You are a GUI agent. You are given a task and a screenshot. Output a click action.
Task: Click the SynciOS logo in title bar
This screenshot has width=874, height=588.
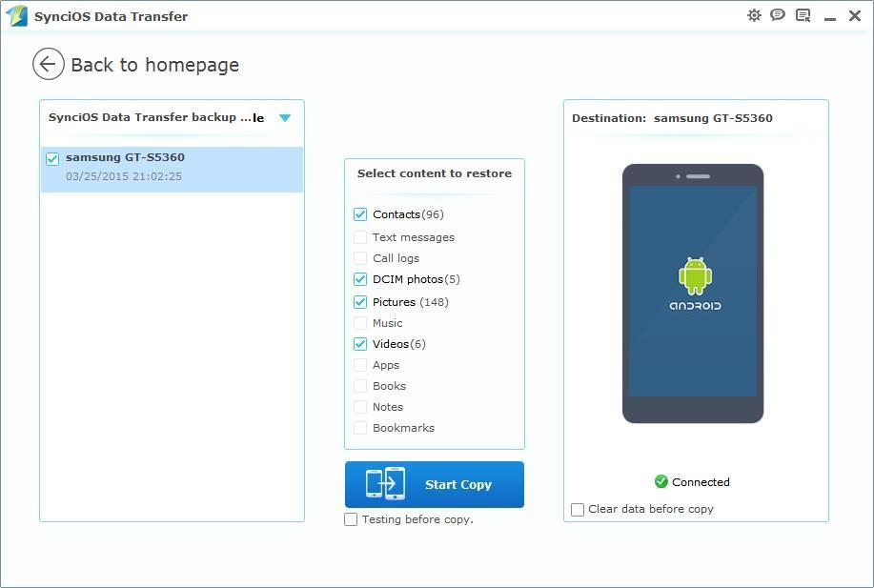click(16, 15)
